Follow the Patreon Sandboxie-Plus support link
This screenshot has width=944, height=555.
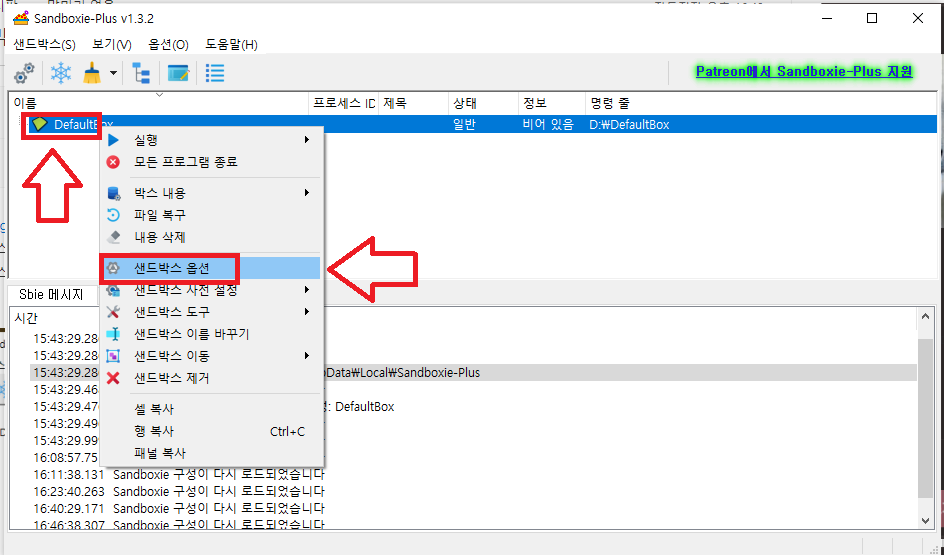804,72
